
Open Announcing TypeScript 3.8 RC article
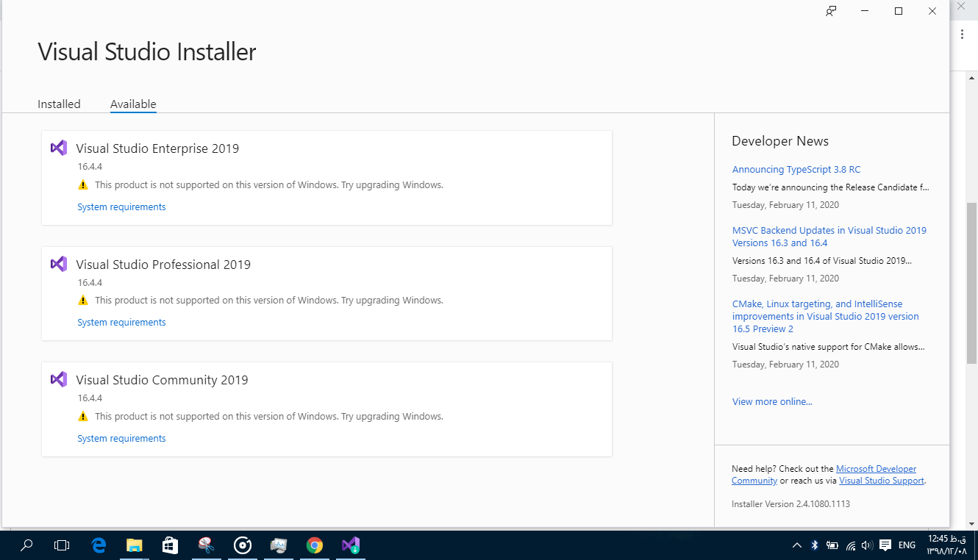pyautogui.click(x=796, y=170)
